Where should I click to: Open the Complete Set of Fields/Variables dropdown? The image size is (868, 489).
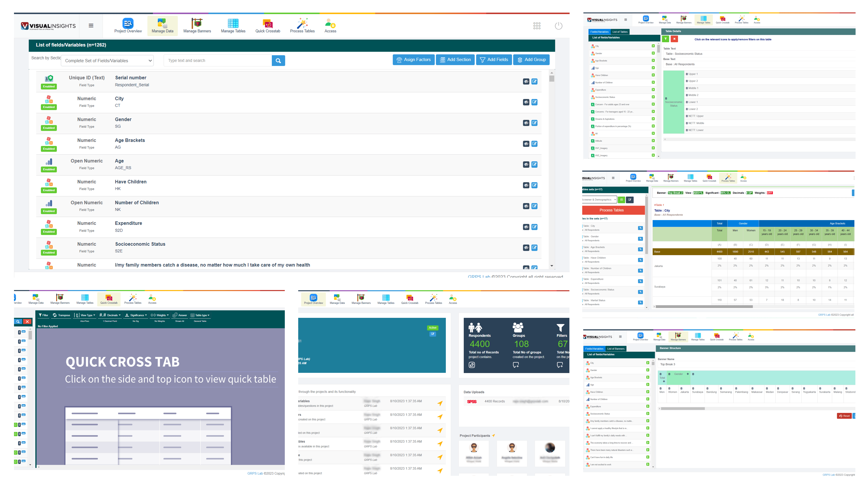coord(107,61)
